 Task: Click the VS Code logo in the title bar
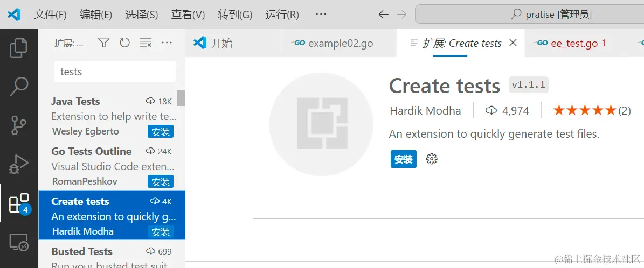tap(14, 15)
